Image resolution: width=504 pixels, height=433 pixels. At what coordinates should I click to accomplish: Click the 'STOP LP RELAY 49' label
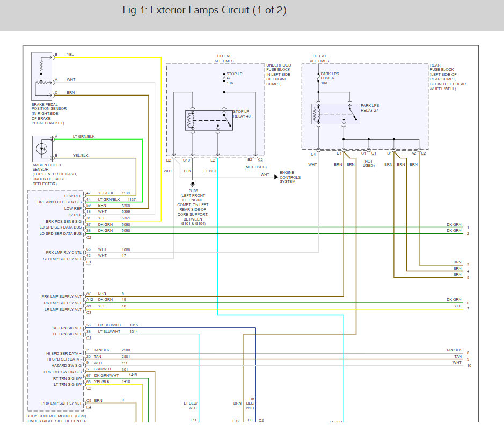(x=242, y=114)
